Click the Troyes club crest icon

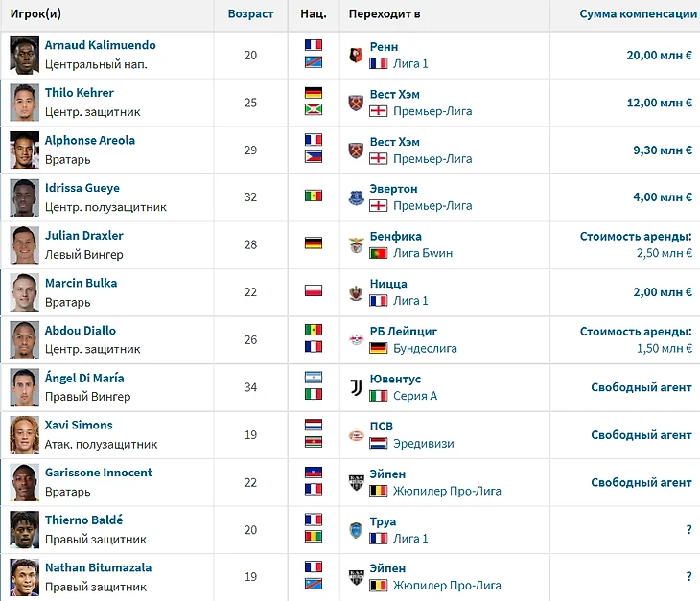click(x=357, y=529)
